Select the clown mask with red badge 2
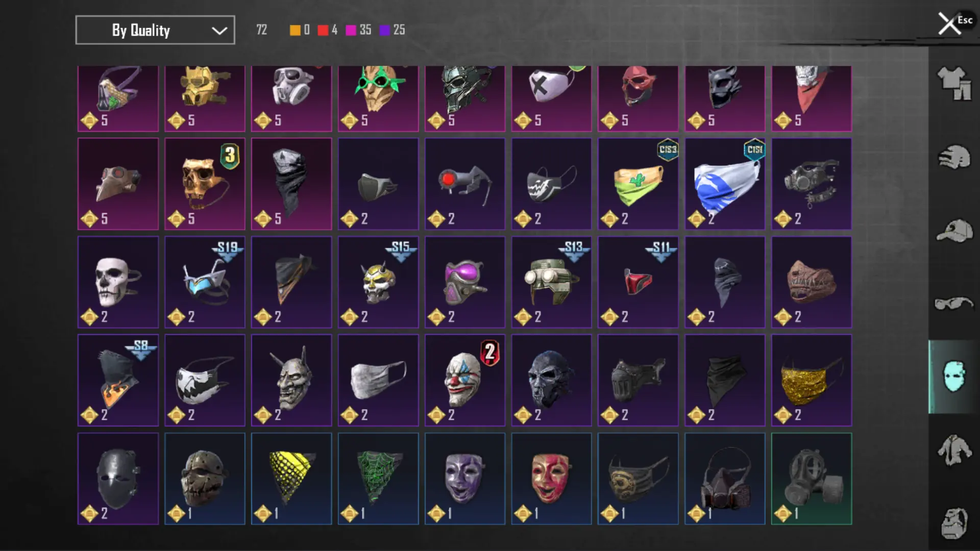 pos(465,380)
